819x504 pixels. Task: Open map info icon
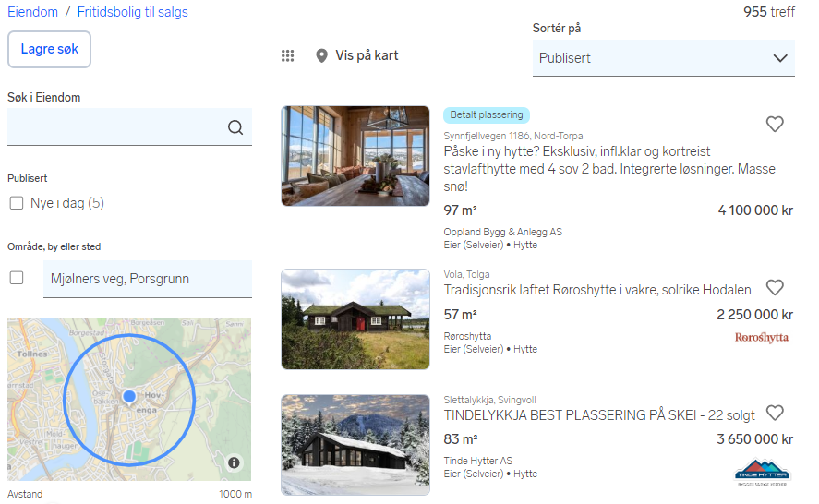(x=234, y=462)
